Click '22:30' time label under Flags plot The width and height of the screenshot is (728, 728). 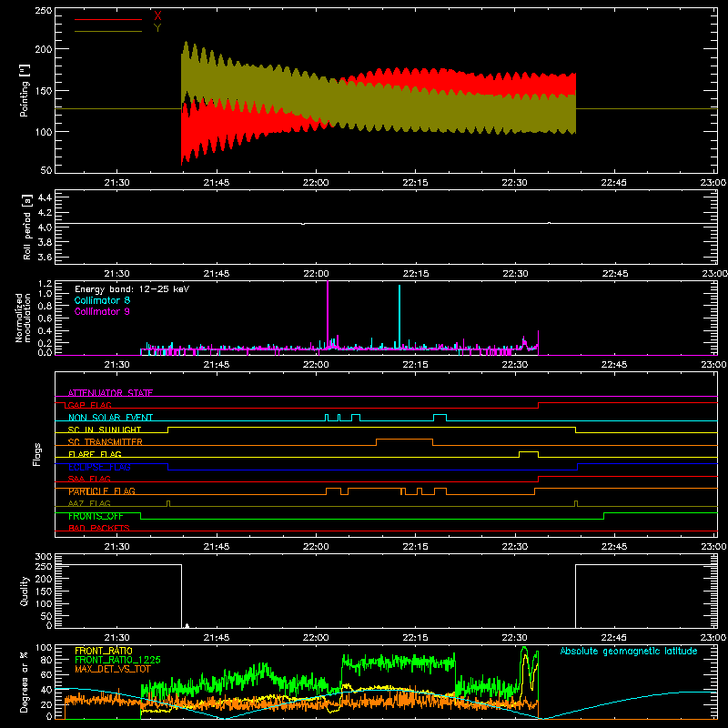pyautogui.click(x=515, y=547)
